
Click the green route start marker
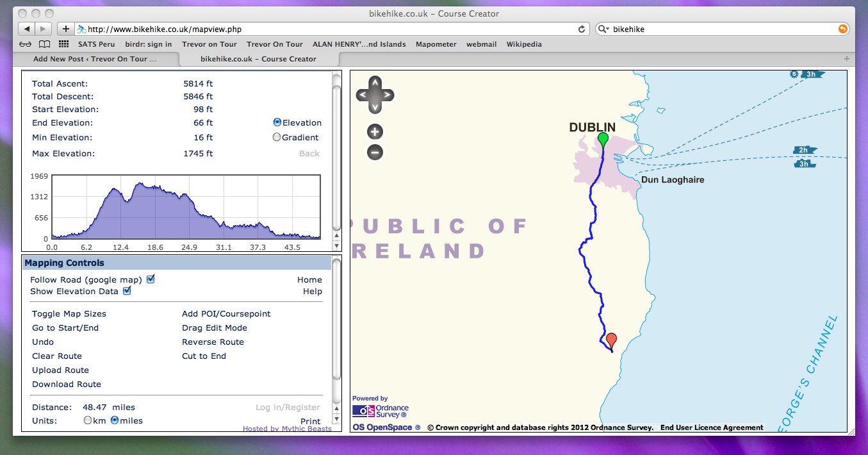click(603, 139)
